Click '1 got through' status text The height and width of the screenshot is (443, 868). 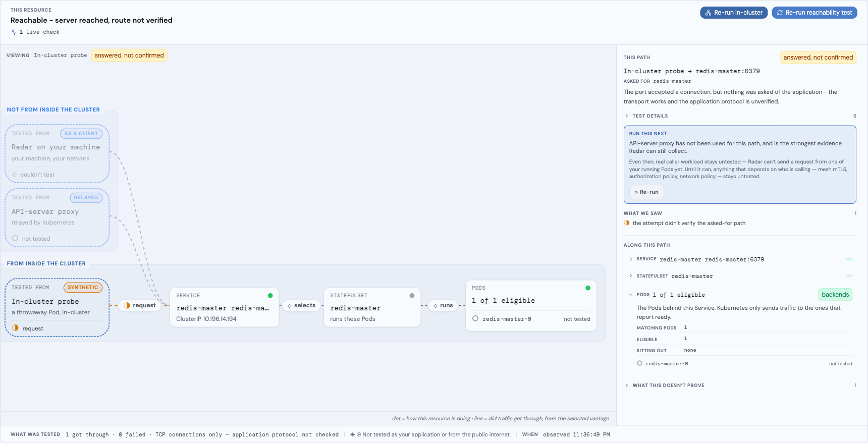coord(87,434)
